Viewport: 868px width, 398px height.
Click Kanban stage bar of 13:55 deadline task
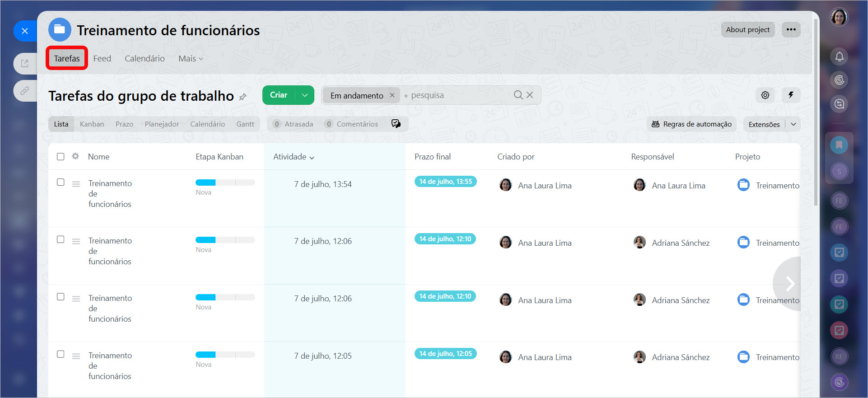[225, 183]
